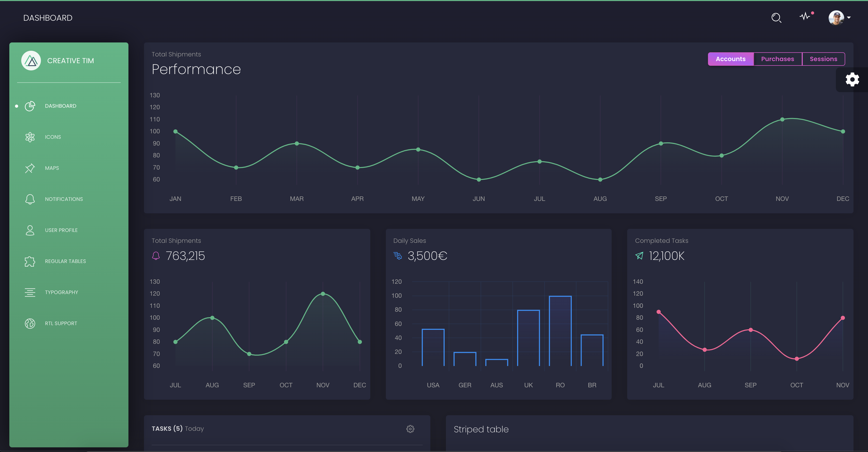The height and width of the screenshot is (452, 868).
Task: Switch chart to Purchases
Action: pyautogui.click(x=777, y=59)
